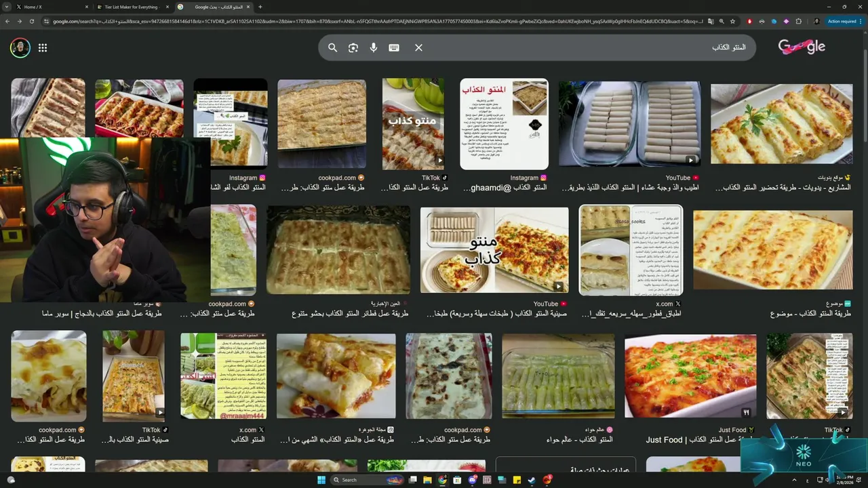The image size is (868, 488).
Task: Clear the search query with X icon
Action: coord(418,47)
